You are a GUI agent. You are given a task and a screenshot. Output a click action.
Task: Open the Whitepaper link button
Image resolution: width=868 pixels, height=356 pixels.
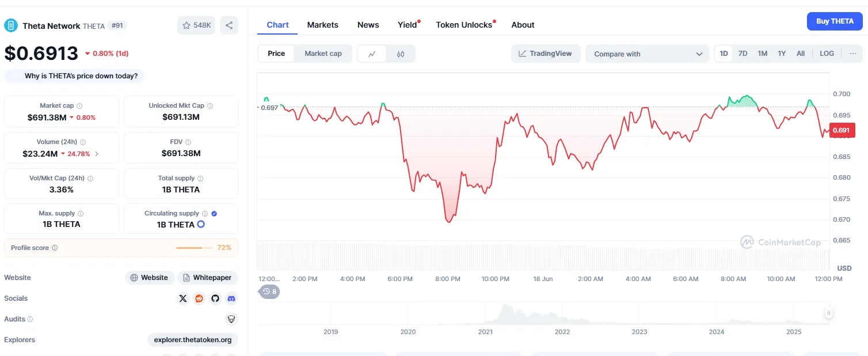[208, 278]
